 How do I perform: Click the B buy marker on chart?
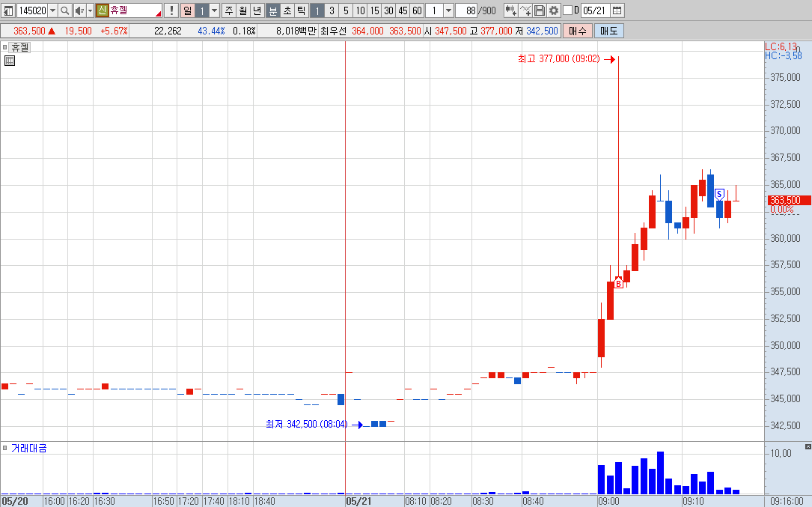618,284
